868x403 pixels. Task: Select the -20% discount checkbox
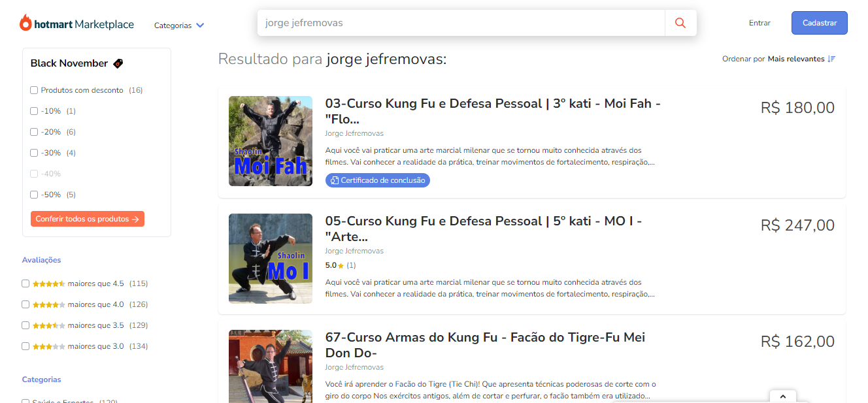[34, 132]
